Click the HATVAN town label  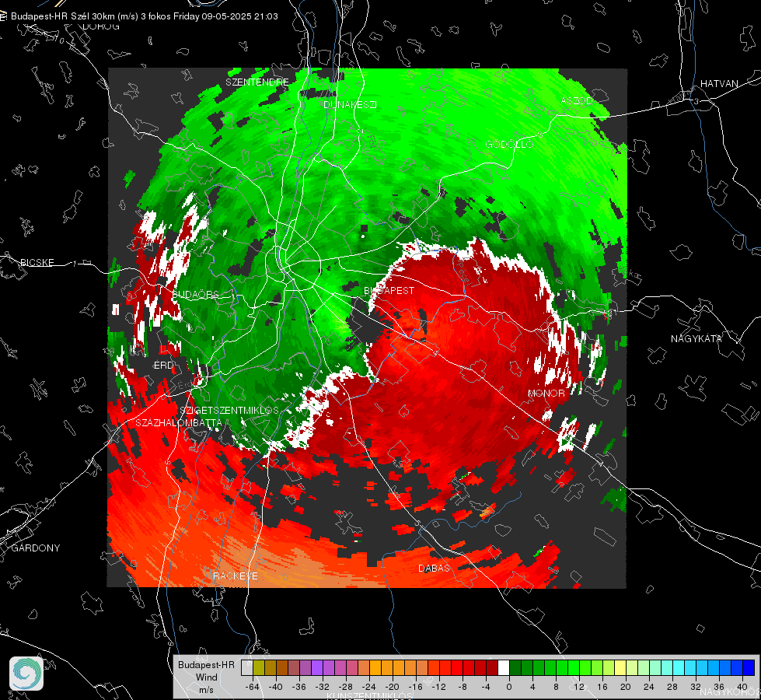719,83
